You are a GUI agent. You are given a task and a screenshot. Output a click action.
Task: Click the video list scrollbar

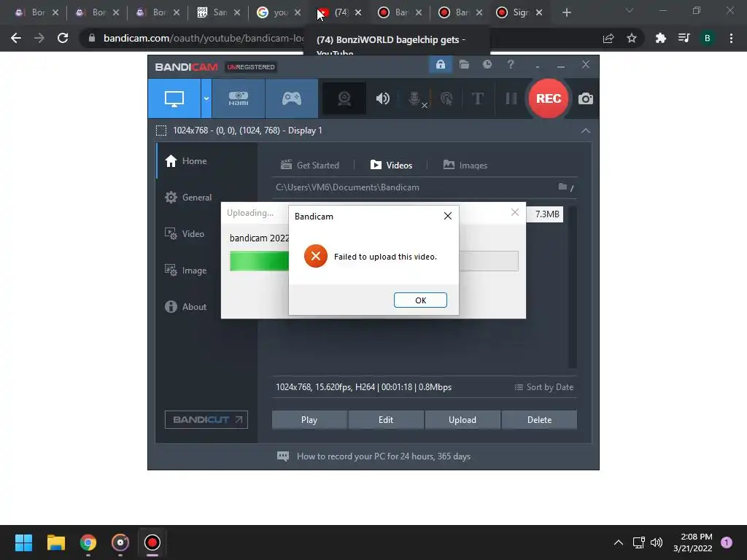click(x=572, y=287)
